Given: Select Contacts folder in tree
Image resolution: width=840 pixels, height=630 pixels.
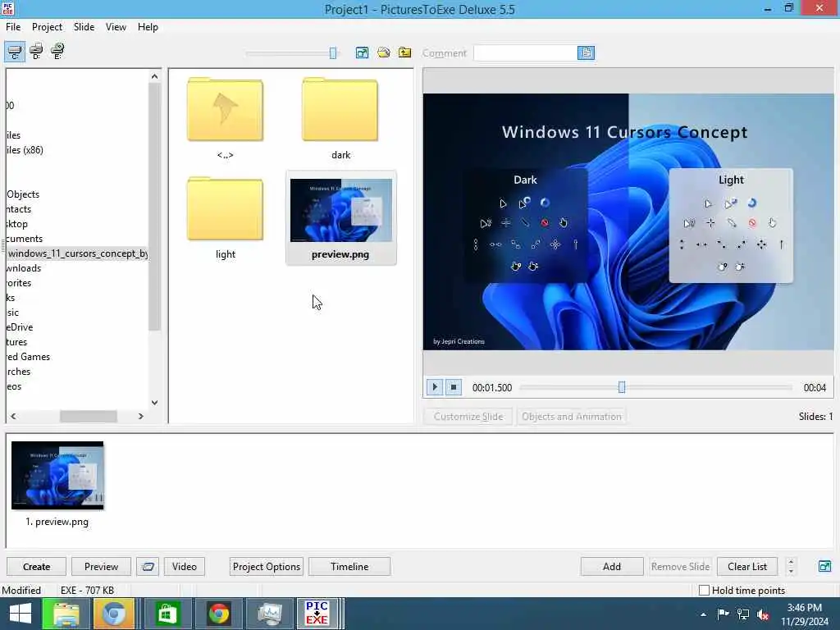Looking at the screenshot, I should click(x=20, y=209).
